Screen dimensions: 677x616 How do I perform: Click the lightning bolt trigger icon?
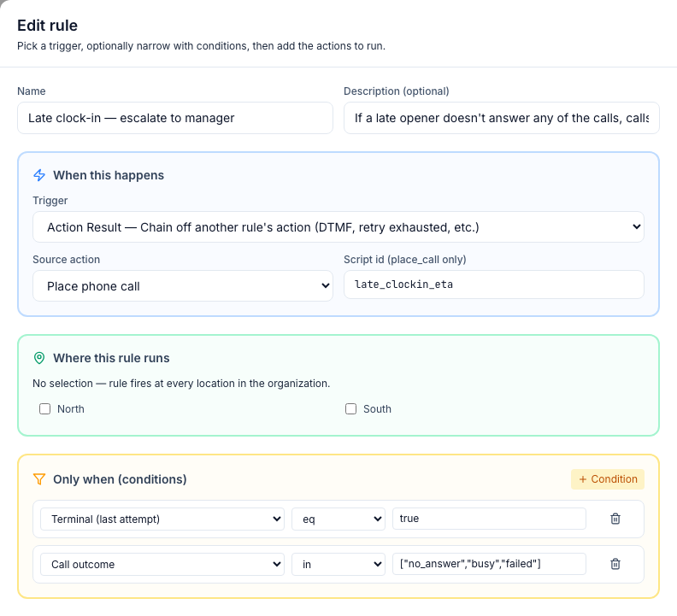[x=39, y=175]
